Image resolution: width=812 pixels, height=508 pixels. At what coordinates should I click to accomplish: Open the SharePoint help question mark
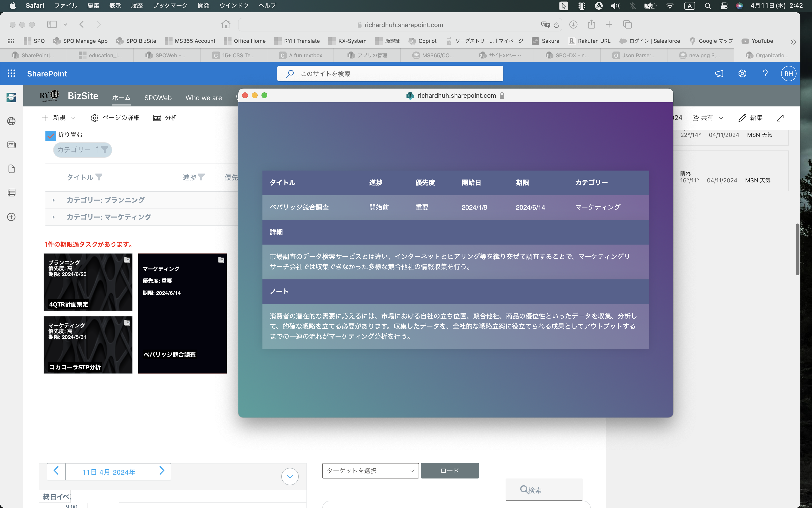(x=765, y=74)
